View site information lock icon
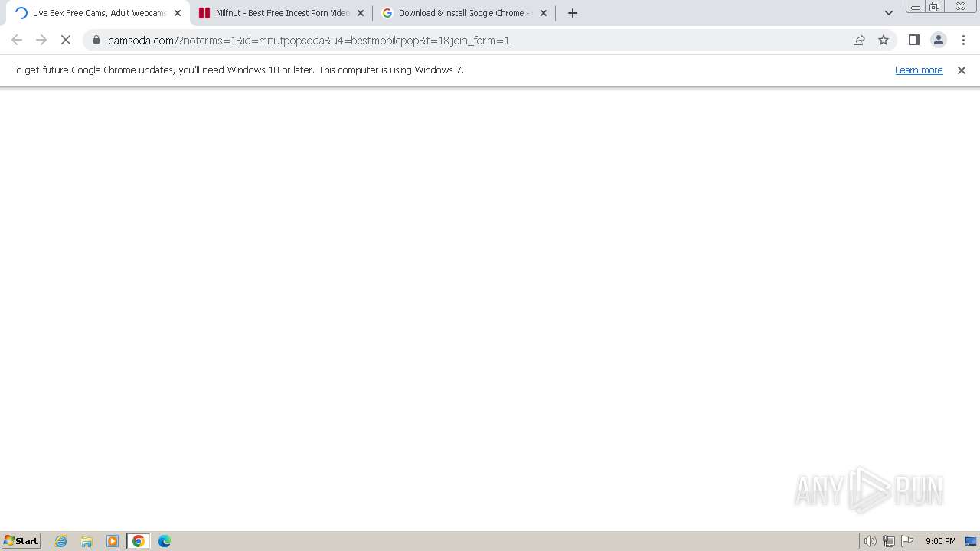Screen dimensions: 980x551 pos(96,40)
